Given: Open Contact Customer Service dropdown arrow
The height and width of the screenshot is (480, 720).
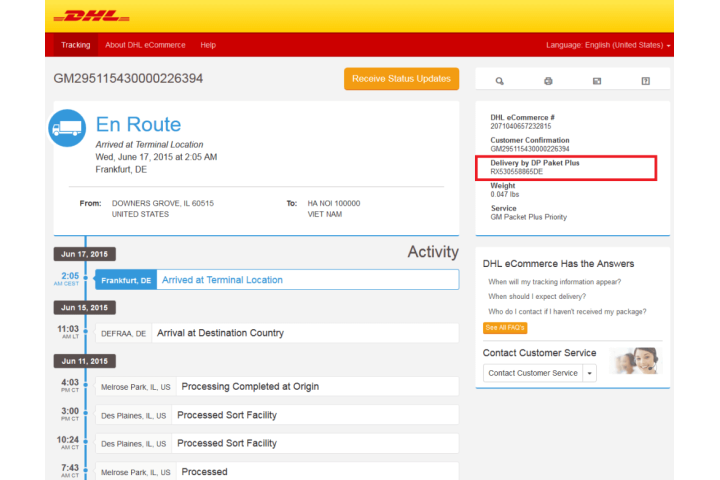Looking at the screenshot, I should pos(590,373).
